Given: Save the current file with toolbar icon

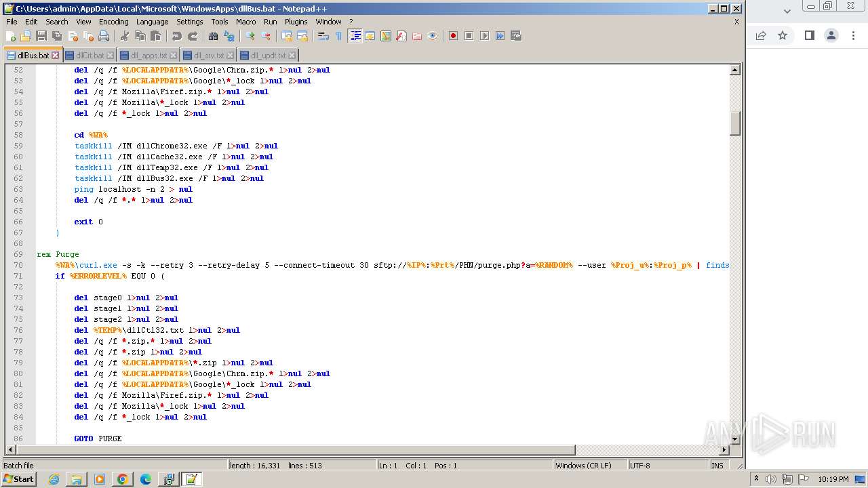Looking at the screenshot, I should coord(41,36).
